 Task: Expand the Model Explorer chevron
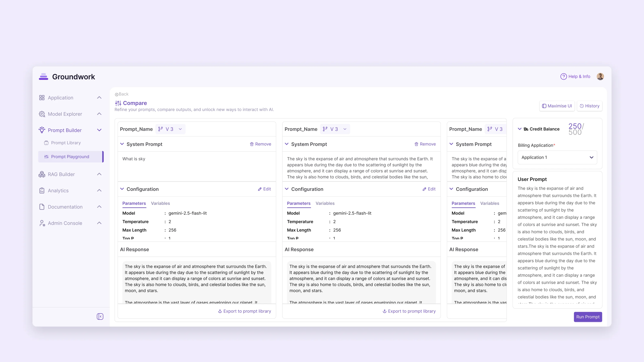point(99,114)
